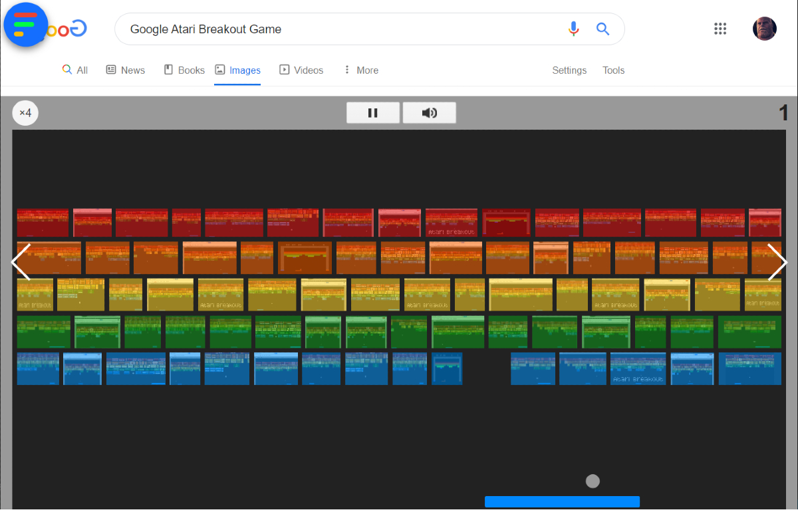Open the Settings menu
Viewport: 798px width, 532px height.
point(569,70)
